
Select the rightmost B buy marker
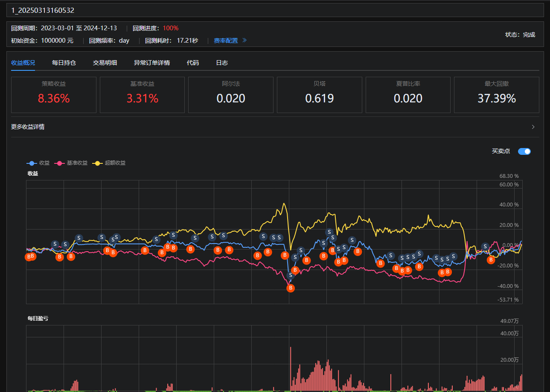pos(491,260)
